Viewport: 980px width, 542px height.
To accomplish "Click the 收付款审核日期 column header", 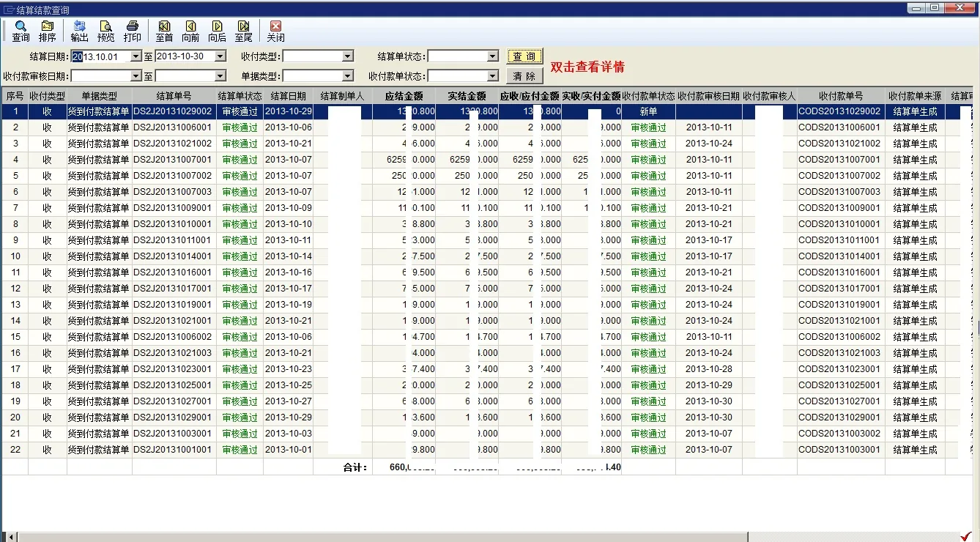I will click(x=709, y=96).
